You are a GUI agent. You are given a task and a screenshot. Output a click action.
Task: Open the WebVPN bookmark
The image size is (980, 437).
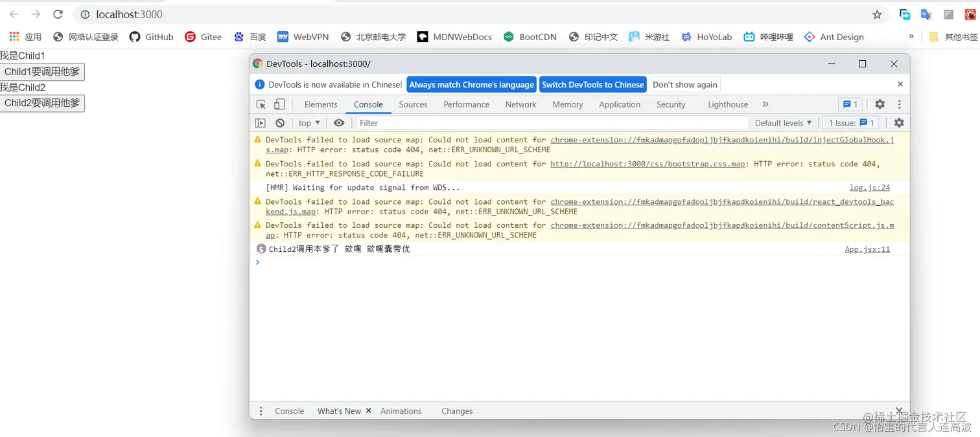[303, 37]
